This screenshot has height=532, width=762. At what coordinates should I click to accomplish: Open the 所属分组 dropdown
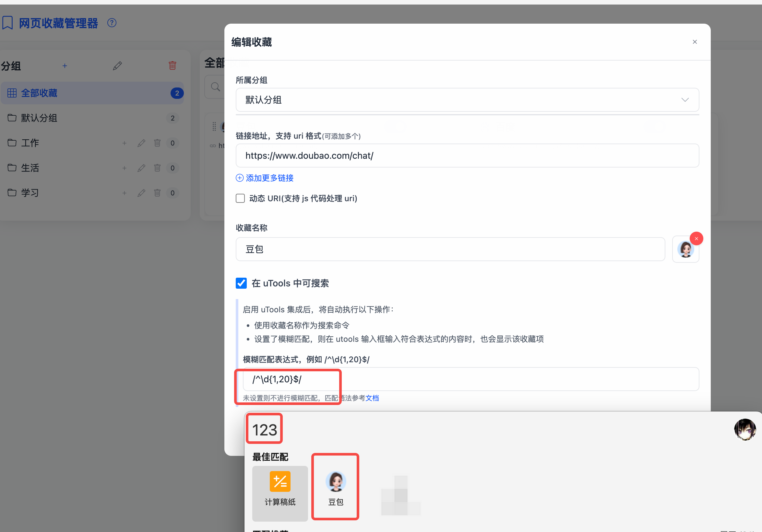click(467, 100)
